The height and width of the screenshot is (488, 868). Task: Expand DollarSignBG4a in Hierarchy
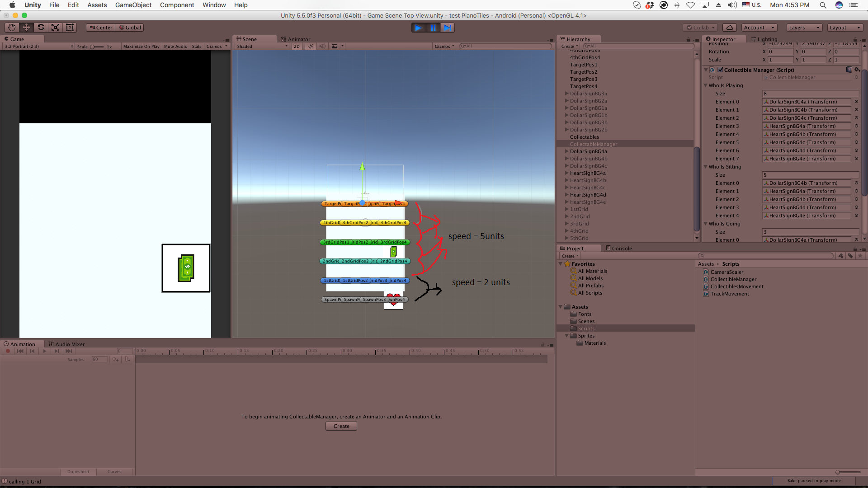pyautogui.click(x=566, y=151)
